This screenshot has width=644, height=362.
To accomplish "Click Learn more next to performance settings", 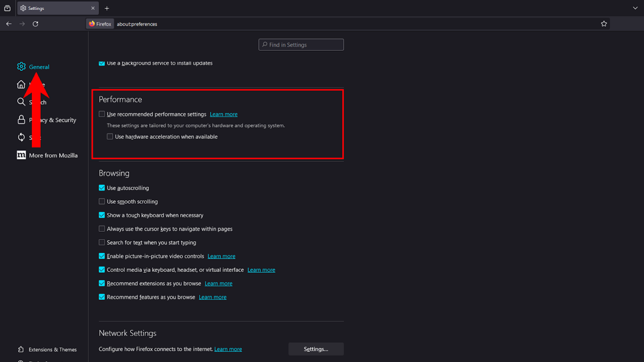I will (x=223, y=114).
